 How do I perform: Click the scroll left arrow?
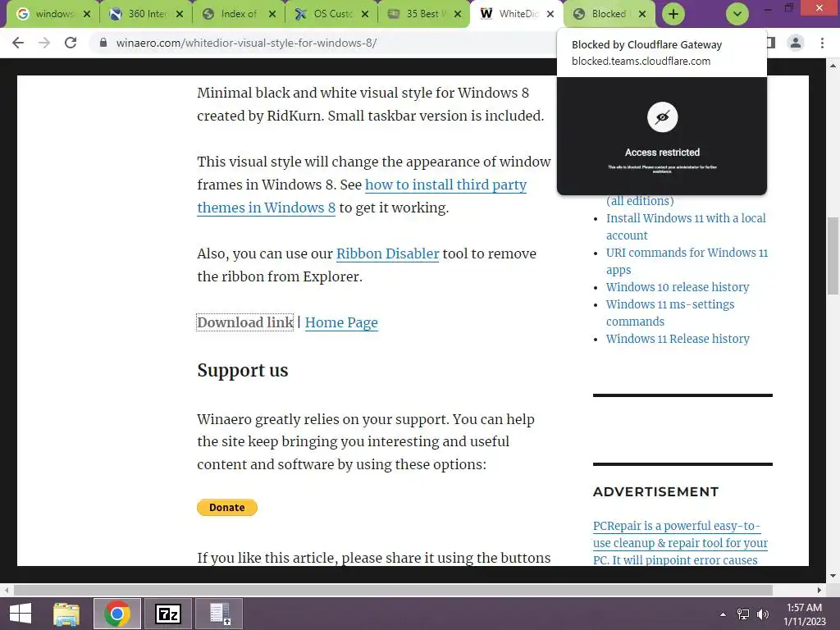click(7, 590)
